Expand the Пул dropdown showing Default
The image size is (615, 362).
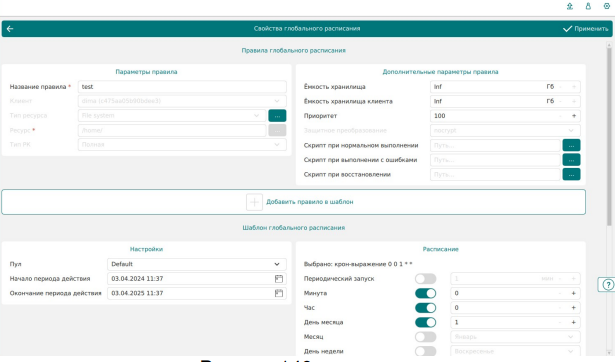tap(197, 264)
